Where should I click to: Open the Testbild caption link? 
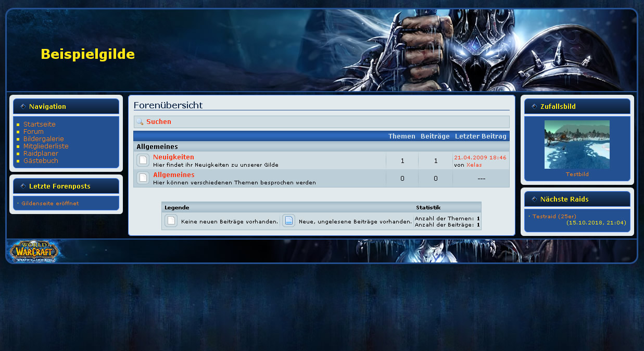(577, 174)
